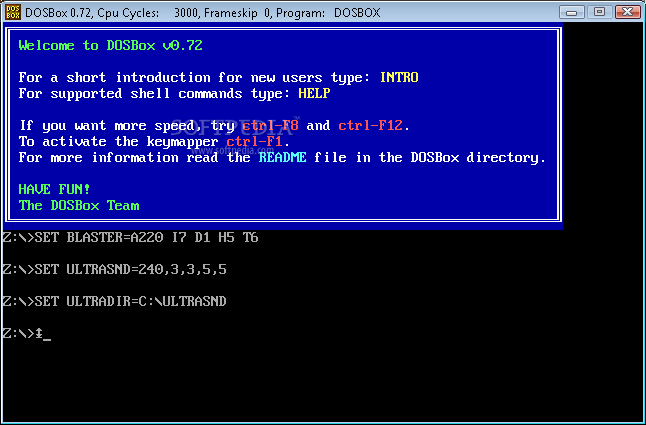This screenshot has width=646, height=425.
Task: Click the 'HAVE FUN!' text
Action: point(54,190)
